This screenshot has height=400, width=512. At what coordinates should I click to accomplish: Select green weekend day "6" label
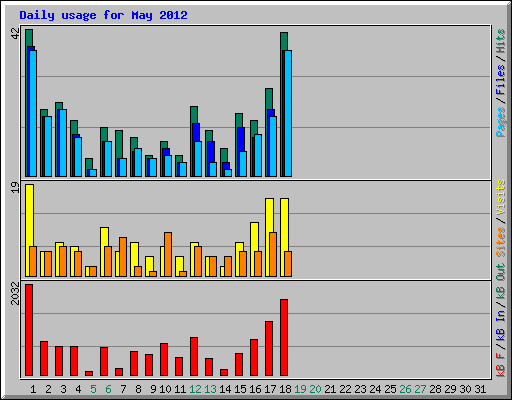(x=108, y=389)
